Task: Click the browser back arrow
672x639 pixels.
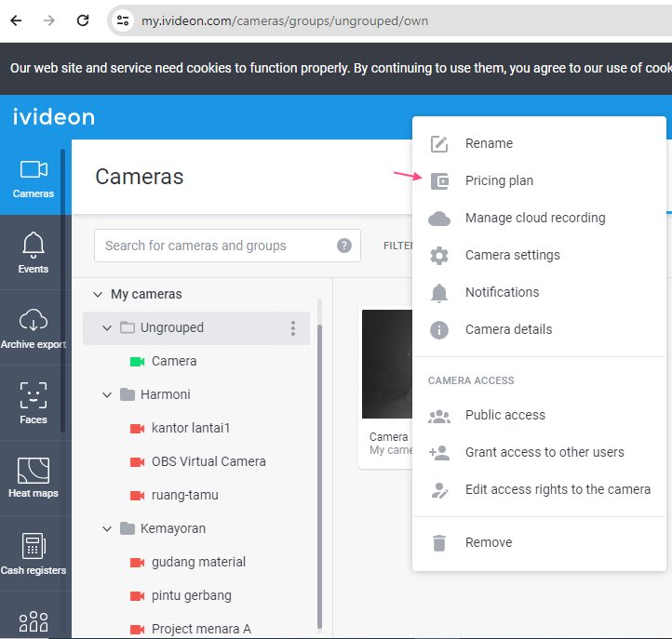Action: [x=16, y=20]
